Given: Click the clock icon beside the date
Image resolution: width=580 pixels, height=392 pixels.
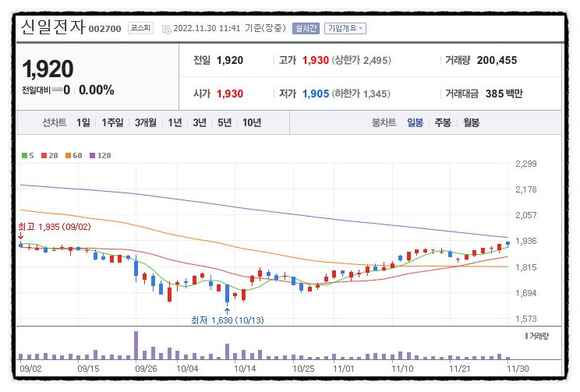Looking at the screenshot, I should point(167,29).
